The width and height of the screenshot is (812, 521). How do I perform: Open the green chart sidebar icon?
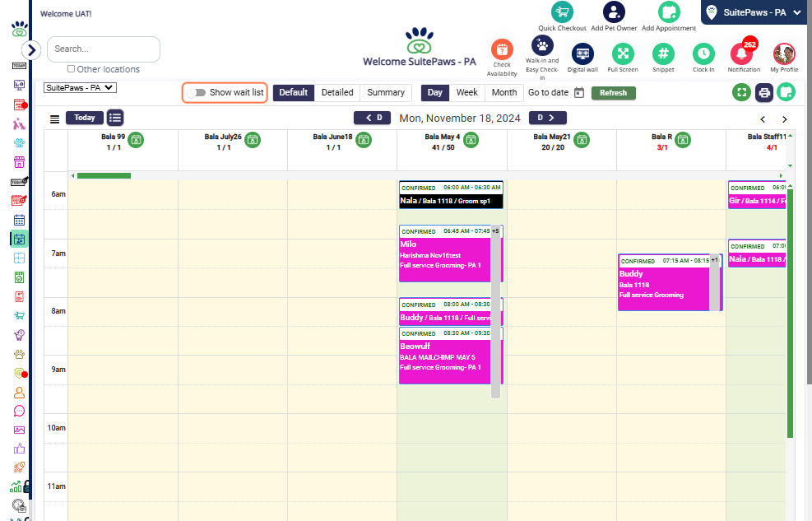pos(16,486)
